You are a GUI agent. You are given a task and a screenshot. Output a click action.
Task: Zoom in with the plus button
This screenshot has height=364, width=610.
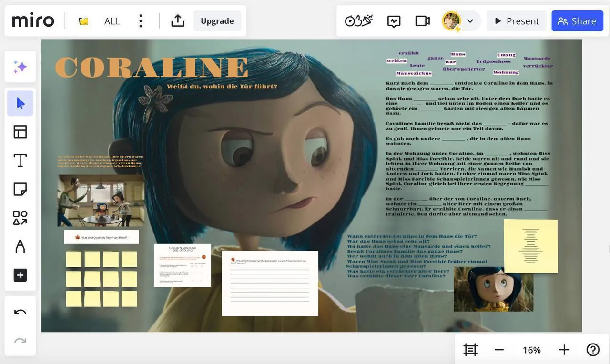pyautogui.click(x=564, y=350)
